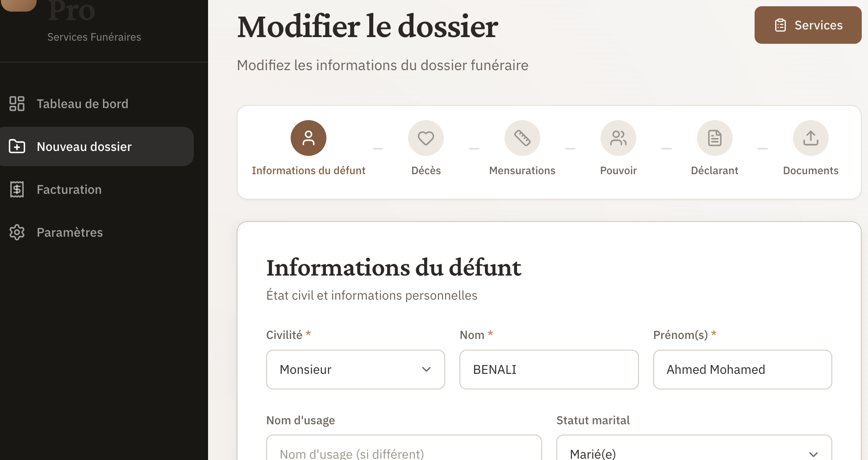Screen dimensions: 868x460
Task: Select the Déclarant document step icon
Action: pos(714,138)
